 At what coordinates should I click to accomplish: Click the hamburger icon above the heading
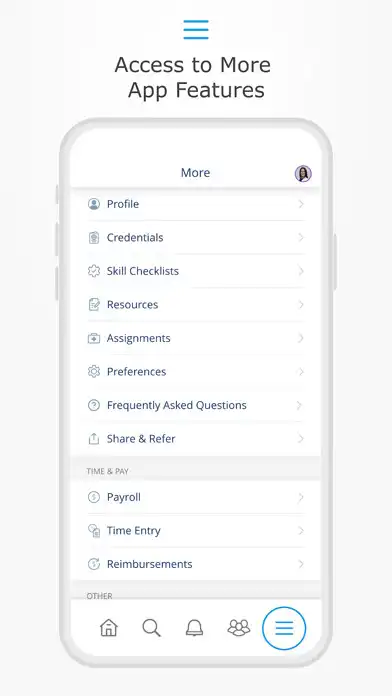click(x=196, y=30)
